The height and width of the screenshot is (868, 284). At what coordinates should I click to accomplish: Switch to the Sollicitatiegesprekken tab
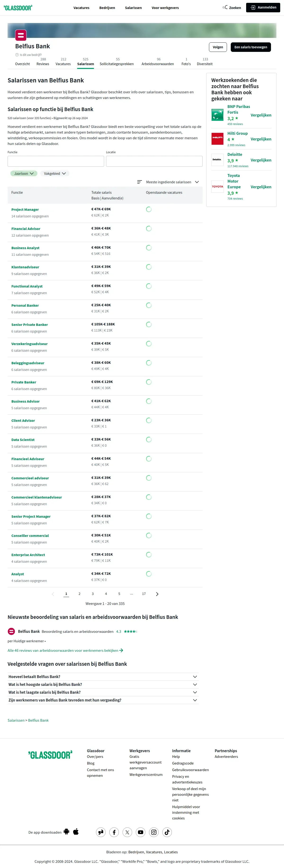pos(117,62)
